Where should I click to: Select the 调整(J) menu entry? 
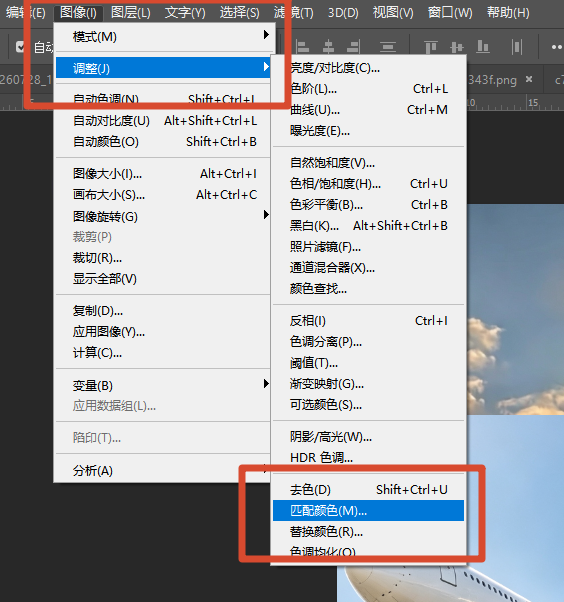[x=163, y=68]
